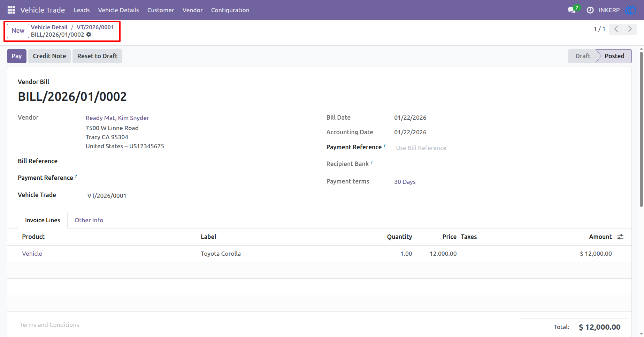Select the Draft status stage
644x337 pixels.
583,56
